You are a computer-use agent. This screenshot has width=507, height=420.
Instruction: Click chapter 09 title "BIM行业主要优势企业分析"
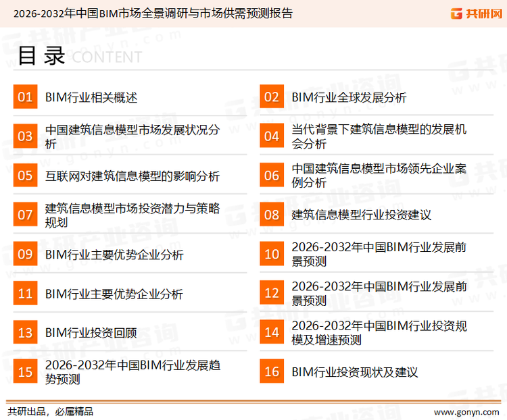[x=114, y=255]
